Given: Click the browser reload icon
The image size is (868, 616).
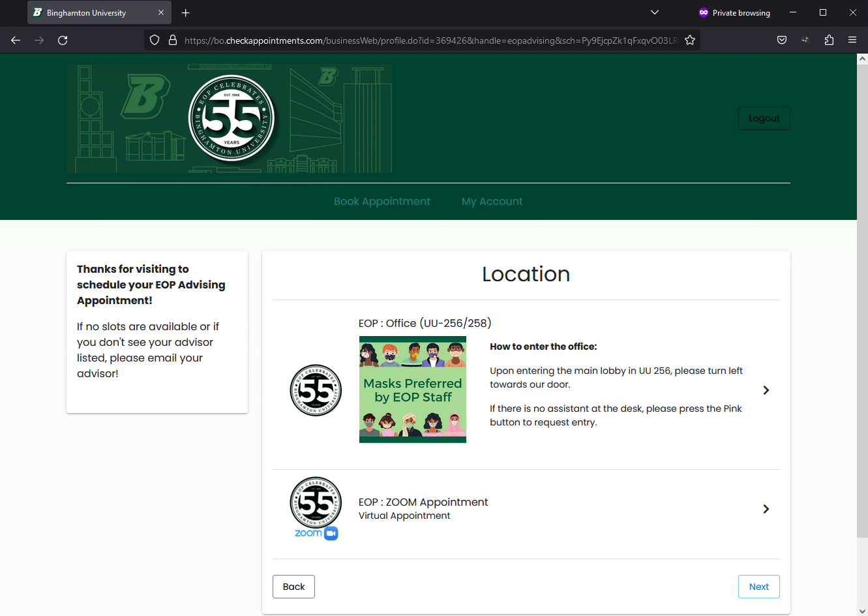Looking at the screenshot, I should (63, 40).
